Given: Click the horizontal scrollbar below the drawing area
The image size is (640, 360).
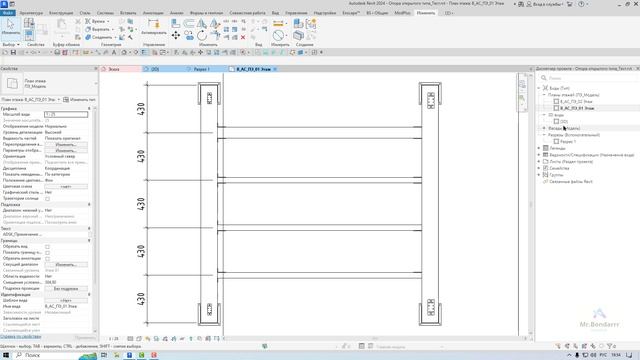Looking at the screenshot, I should [x=375, y=338].
